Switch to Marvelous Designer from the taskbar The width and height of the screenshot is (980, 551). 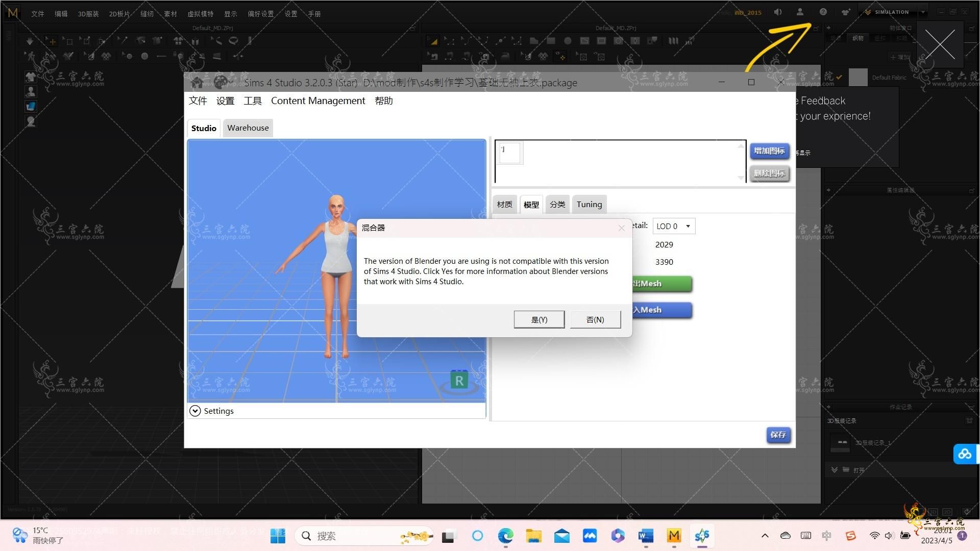coord(674,536)
